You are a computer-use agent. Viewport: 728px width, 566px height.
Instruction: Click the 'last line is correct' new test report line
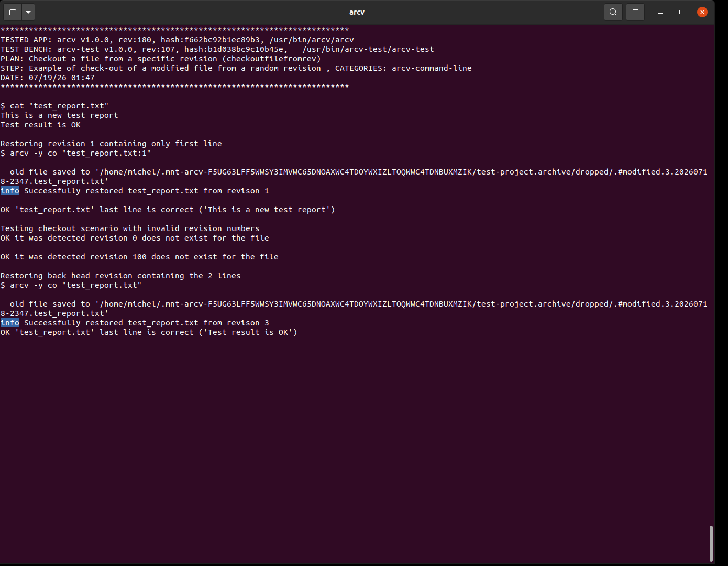[168, 210]
